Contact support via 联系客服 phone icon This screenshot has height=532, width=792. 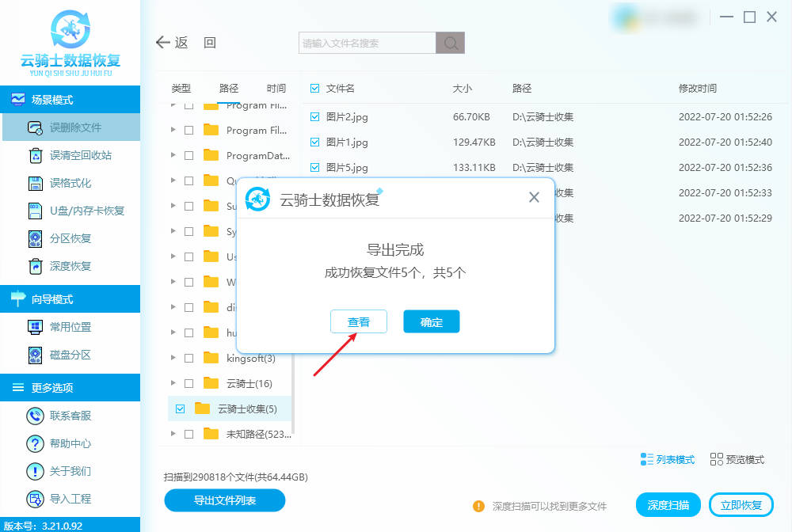pos(35,416)
